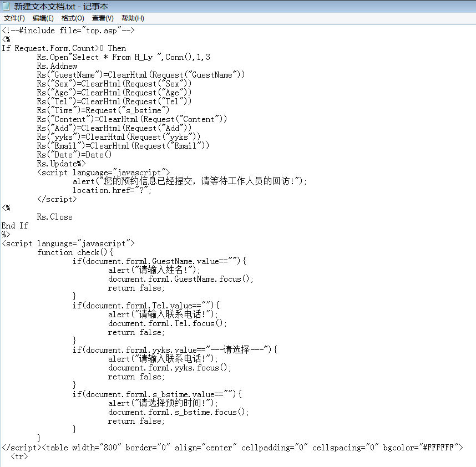Click the if GuestName.value=="" condition line
The width and height of the screenshot is (476, 467).
[159, 261]
